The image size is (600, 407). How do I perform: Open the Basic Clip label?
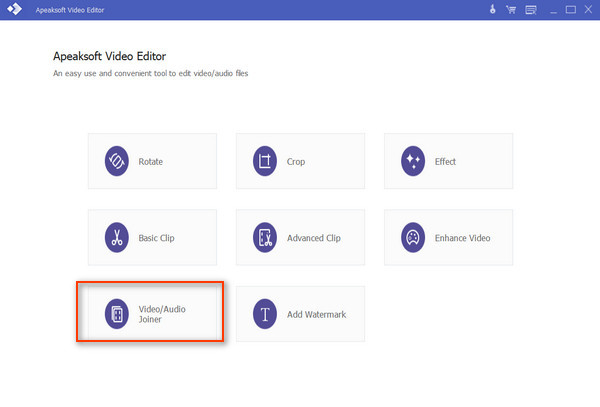(x=156, y=238)
